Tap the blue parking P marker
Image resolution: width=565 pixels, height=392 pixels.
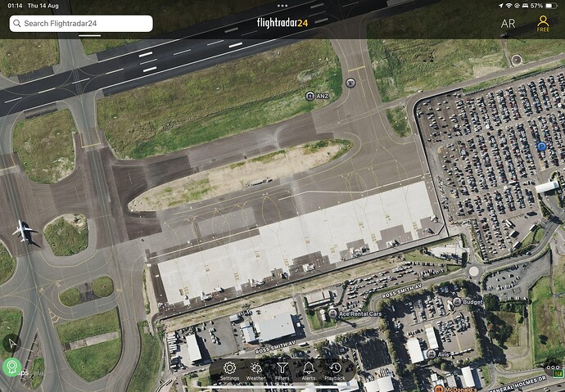pos(541,146)
